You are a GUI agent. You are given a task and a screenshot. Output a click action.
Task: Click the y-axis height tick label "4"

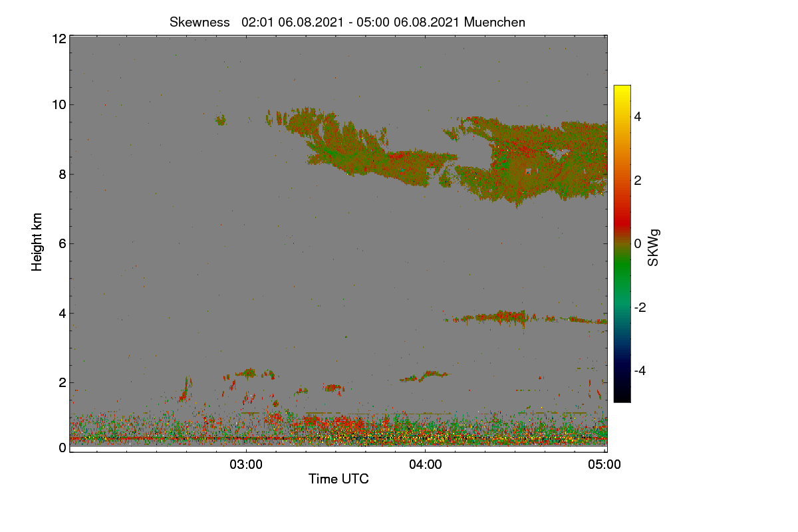point(62,313)
